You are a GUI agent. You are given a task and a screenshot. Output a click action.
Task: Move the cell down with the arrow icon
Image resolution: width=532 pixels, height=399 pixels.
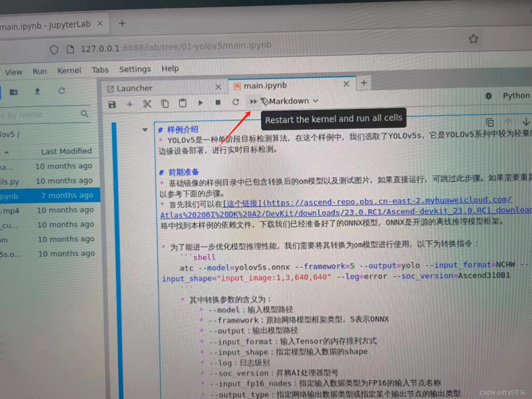[526, 121]
